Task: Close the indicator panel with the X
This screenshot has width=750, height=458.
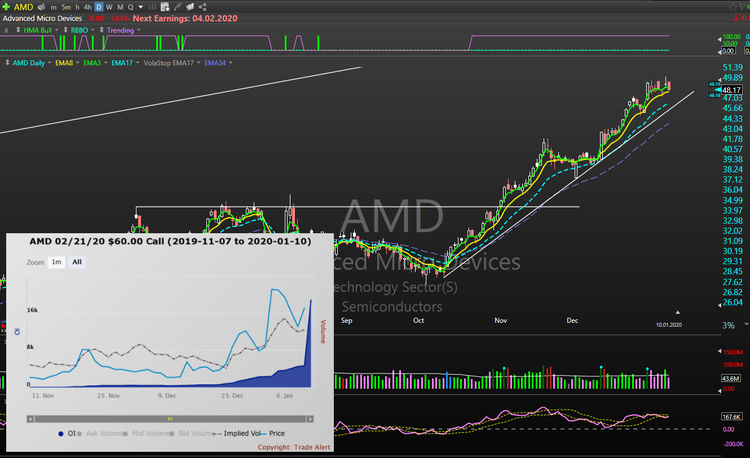Action: click(7, 30)
